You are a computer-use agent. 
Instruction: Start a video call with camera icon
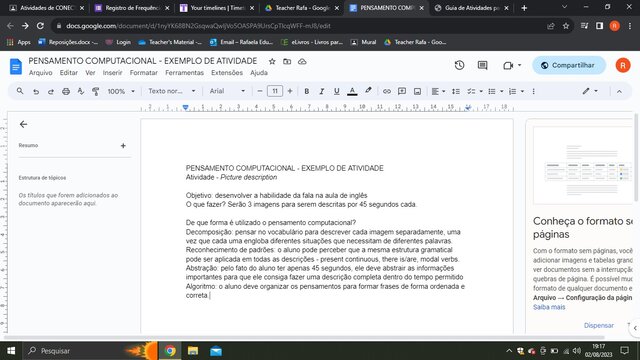point(508,65)
